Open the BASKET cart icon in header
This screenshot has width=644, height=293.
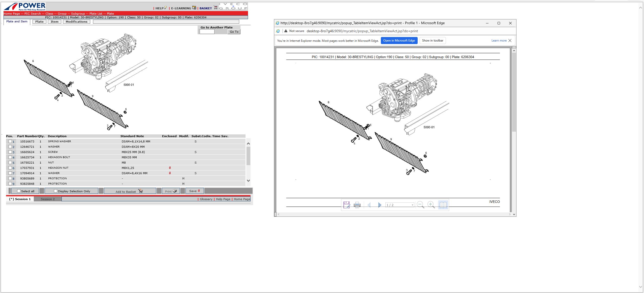[x=216, y=8]
